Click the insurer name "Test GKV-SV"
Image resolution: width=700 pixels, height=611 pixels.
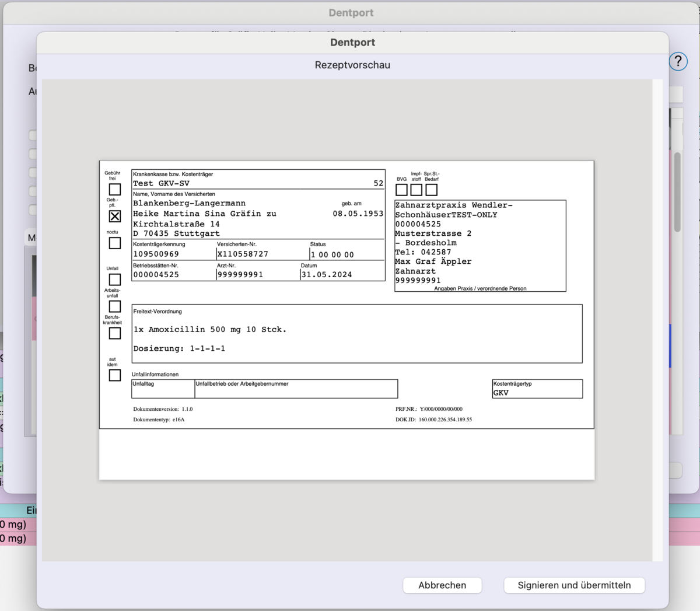[x=161, y=183]
